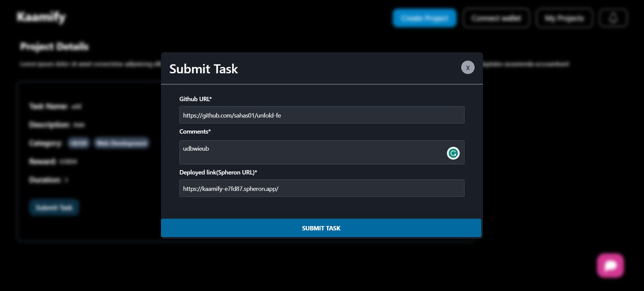
Task: Click the blurred Submit Task button behind dialog
Action: (x=54, y=207)
